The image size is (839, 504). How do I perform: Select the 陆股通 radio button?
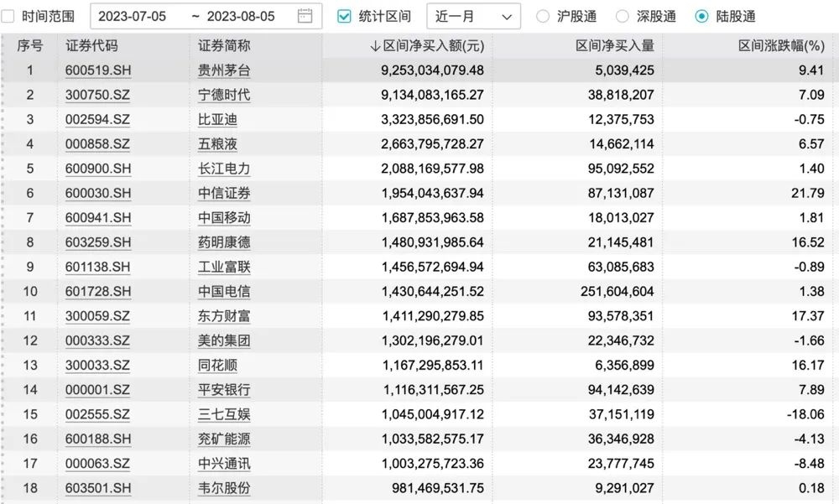pos(701,17)
